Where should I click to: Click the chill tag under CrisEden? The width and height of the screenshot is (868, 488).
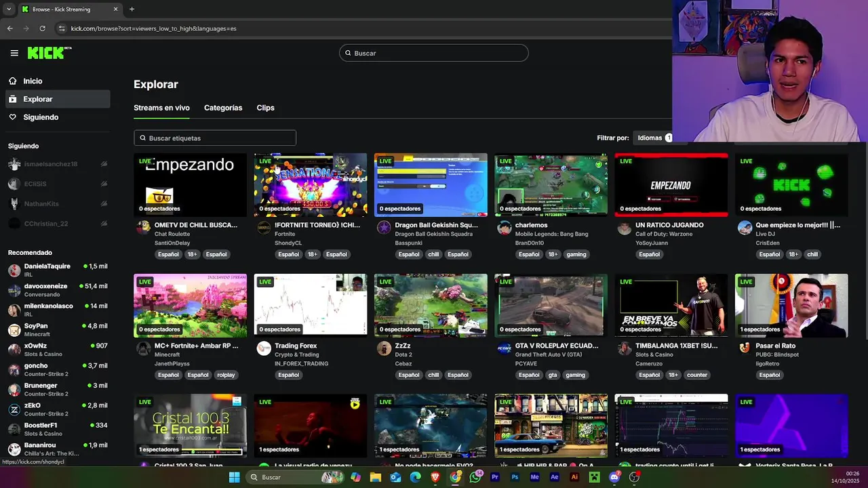[812, 254]
